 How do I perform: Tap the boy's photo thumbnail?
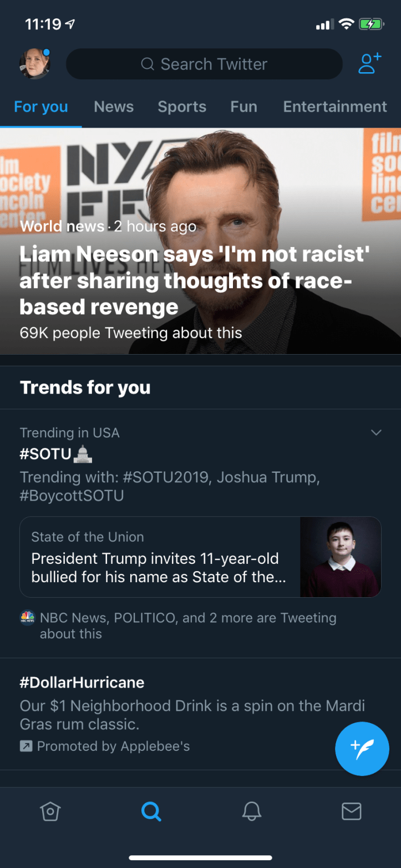(341, 557)
